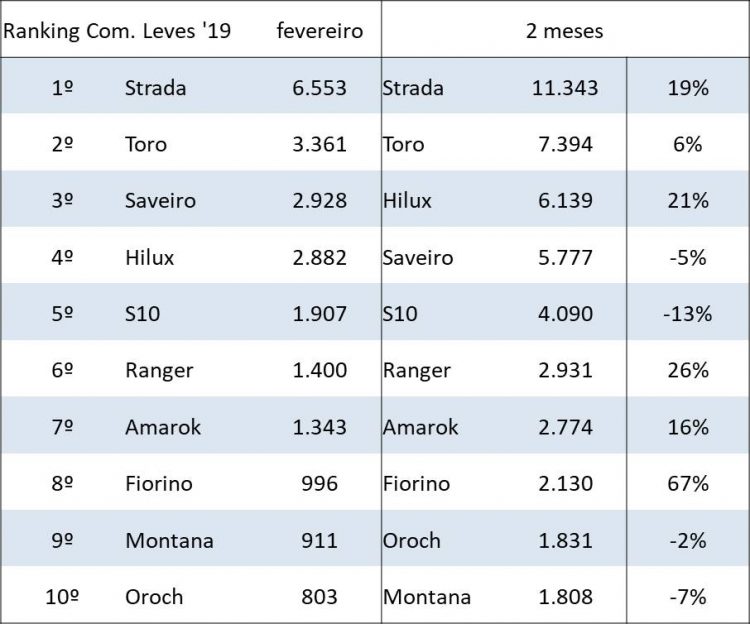Select the 19% growth cell for Strada
The width and height of the screenshot is (750, 624).
tap(687, 88)
